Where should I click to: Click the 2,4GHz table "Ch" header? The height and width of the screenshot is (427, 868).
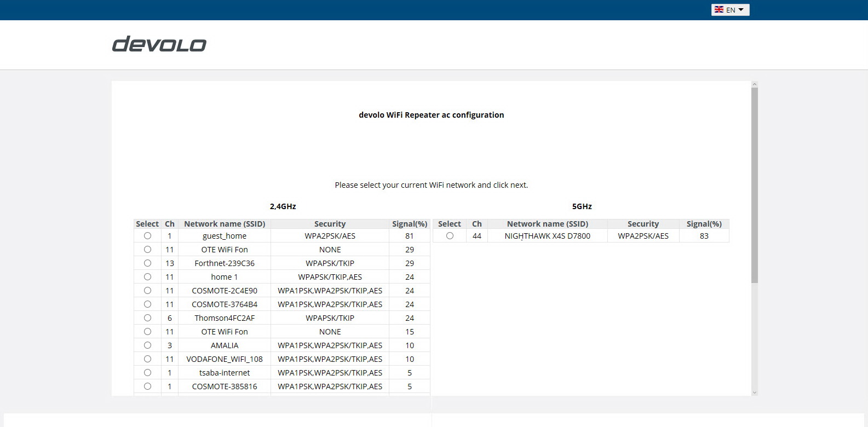click(x=170, y=224)
